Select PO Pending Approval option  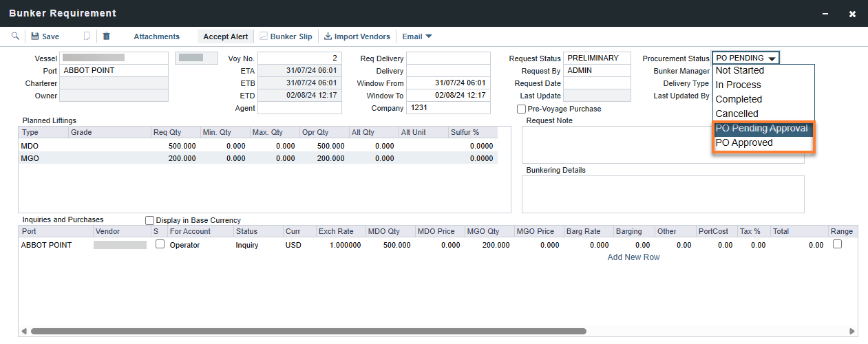[x=764, y=129]
